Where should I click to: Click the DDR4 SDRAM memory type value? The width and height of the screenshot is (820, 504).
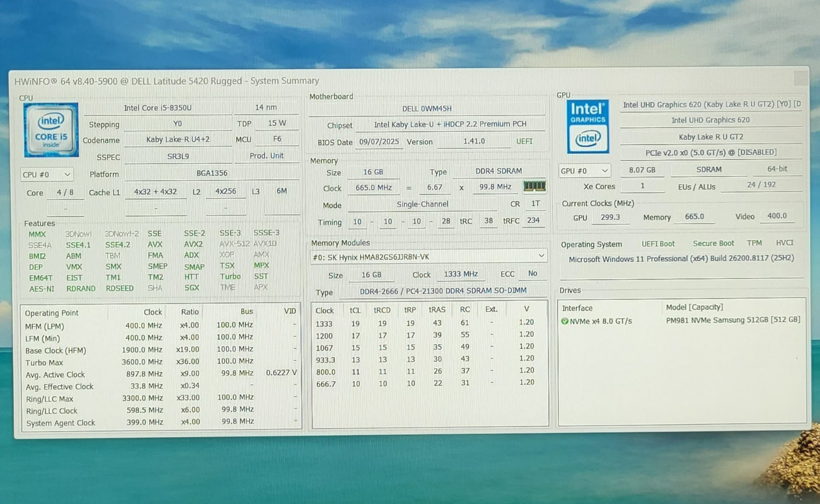click(x=499, y=171)
